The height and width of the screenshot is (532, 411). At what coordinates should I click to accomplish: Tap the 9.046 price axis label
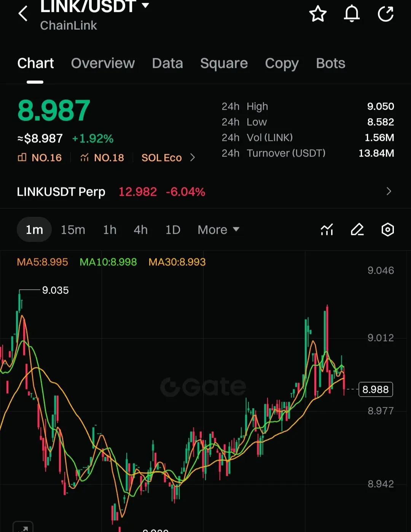381,270
